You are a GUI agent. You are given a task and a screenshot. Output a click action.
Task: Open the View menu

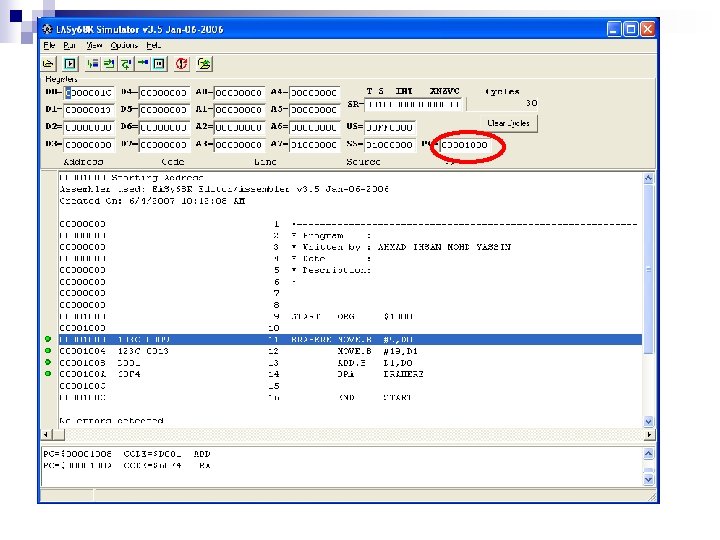(x=94, y=45)
